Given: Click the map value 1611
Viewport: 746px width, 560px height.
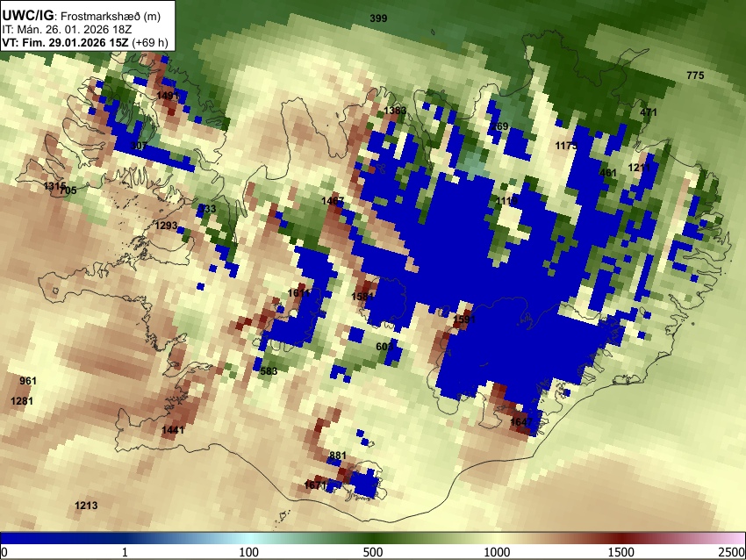Looking at the screenshot, I should [298, 293].
